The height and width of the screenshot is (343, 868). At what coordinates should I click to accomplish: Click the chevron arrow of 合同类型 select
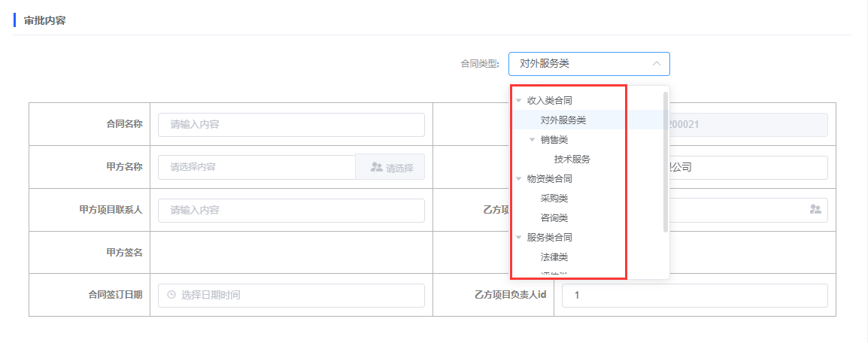pyautogui.click(x=657, y=64)
